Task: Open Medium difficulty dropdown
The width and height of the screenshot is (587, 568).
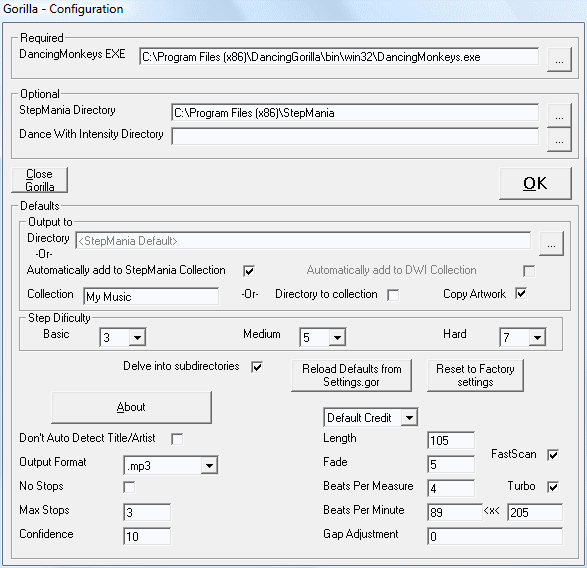Action: tap(337, 337)
